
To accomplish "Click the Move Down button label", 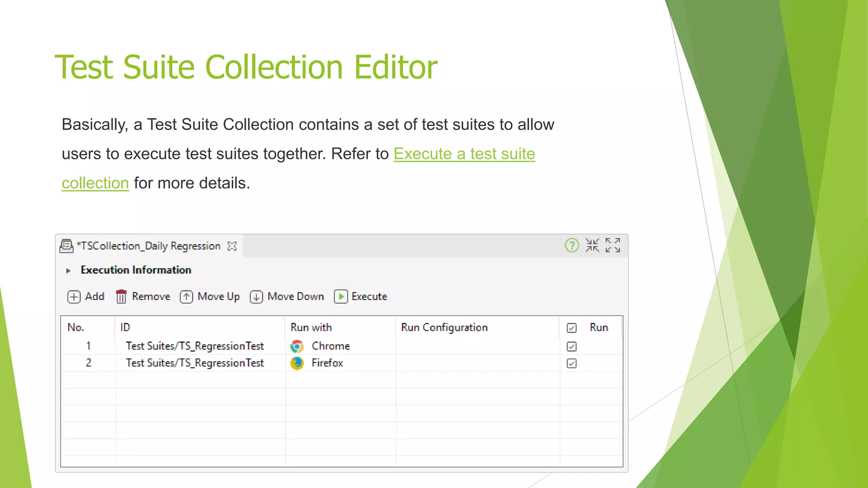I will [x=296, y=297].
